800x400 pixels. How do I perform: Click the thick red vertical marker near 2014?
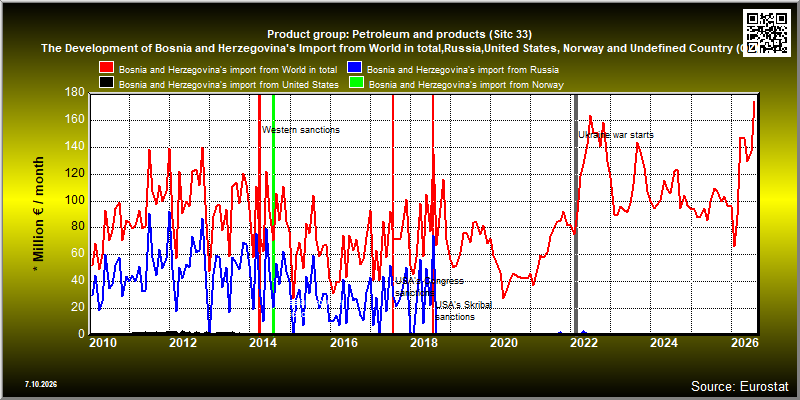259,214
